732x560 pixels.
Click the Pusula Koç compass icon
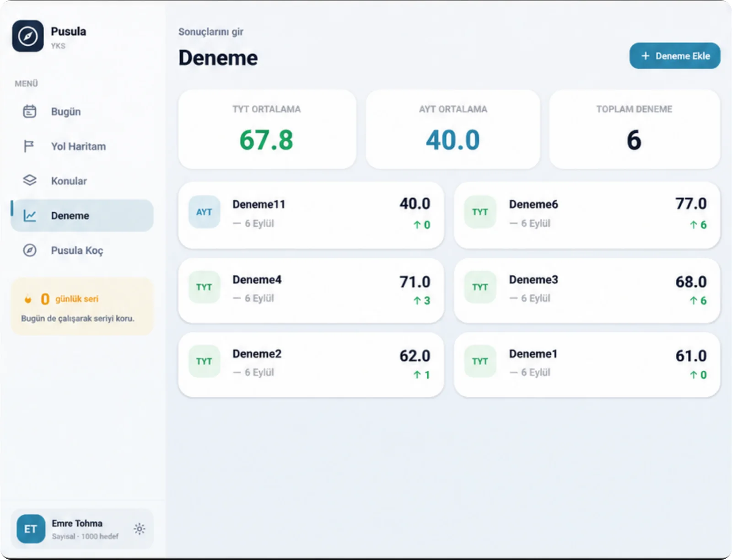(x=30, y=250)
